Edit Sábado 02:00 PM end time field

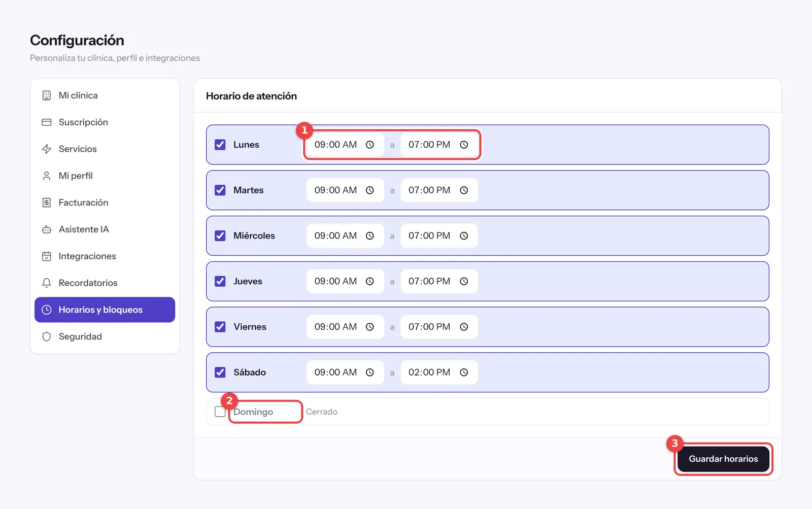[439, 372]
